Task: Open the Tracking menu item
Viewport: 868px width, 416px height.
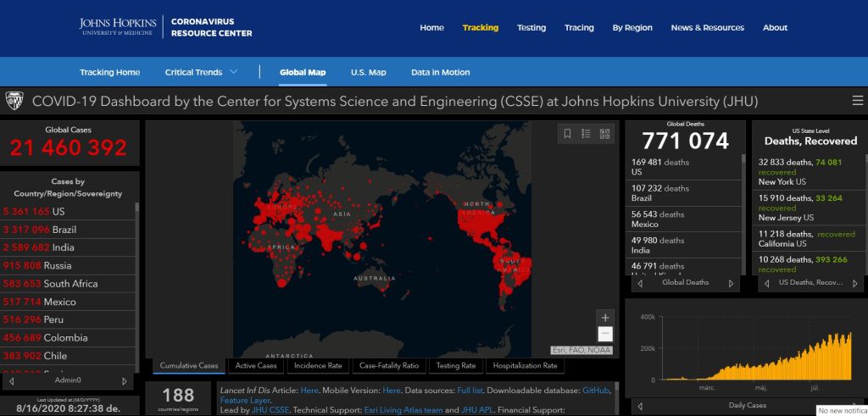Action: tap(481, 28)
